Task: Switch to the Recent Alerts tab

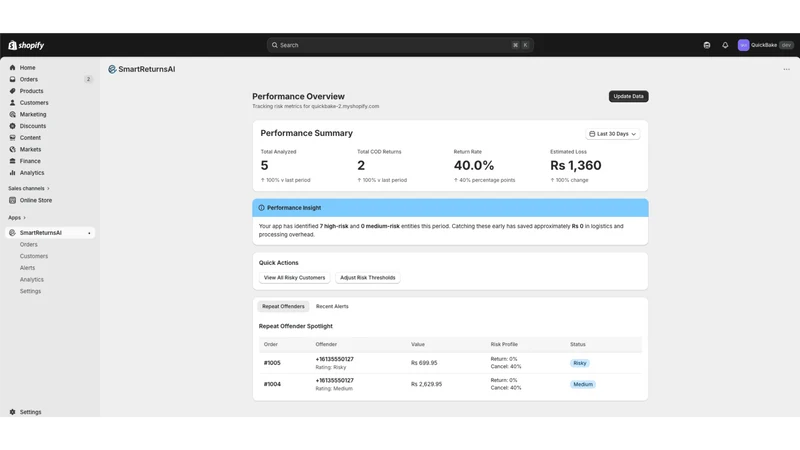Action: (x=332, y=307)
